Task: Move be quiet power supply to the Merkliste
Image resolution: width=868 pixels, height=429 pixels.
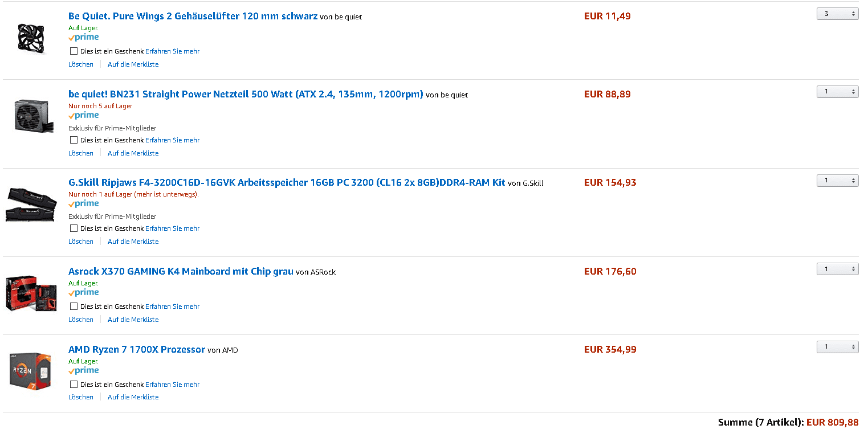Action: coord(133,153)
